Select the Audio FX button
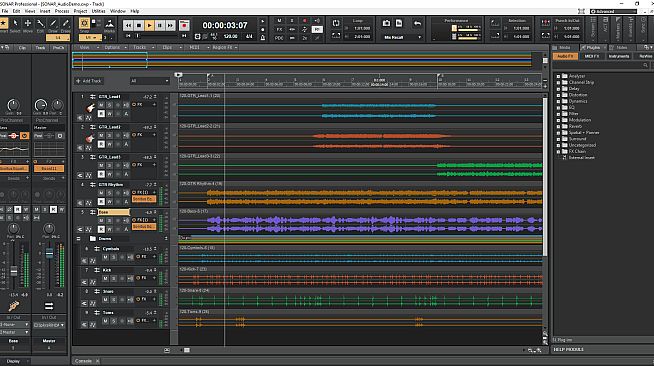 click(x=565, y=56)
